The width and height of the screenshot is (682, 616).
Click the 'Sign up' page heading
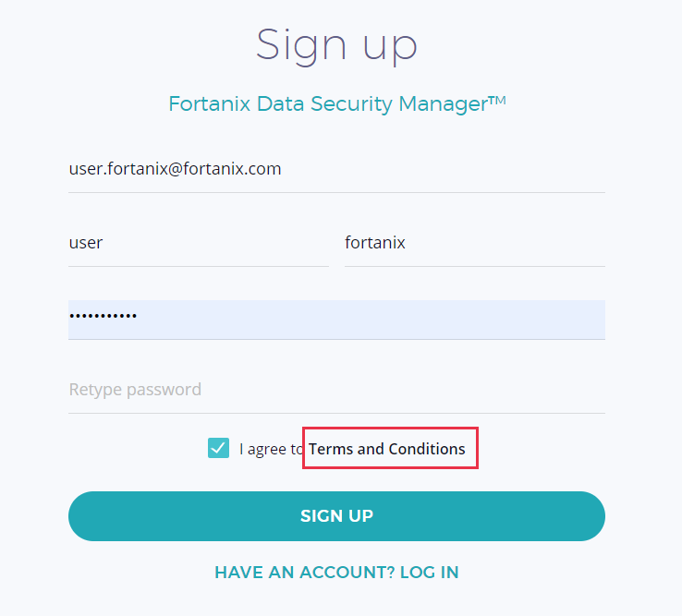tap(336, 45)
